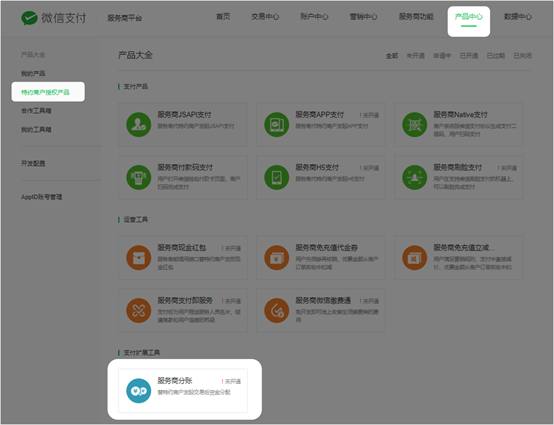The width and height of the screenshot is (554, 425).
Task: Open the 服务商功能 tab
Action: click(x=416, y=17)
